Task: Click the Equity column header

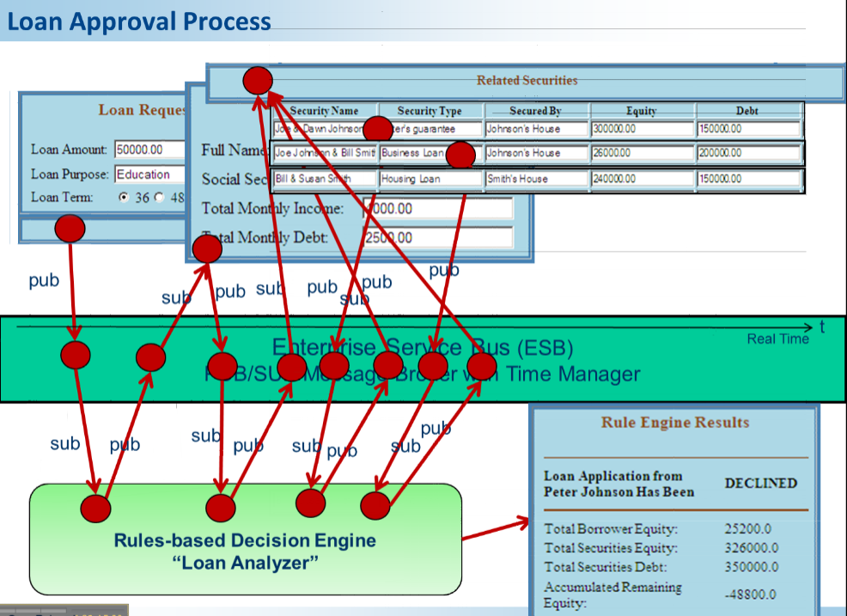Action: [x=642, y=111]
